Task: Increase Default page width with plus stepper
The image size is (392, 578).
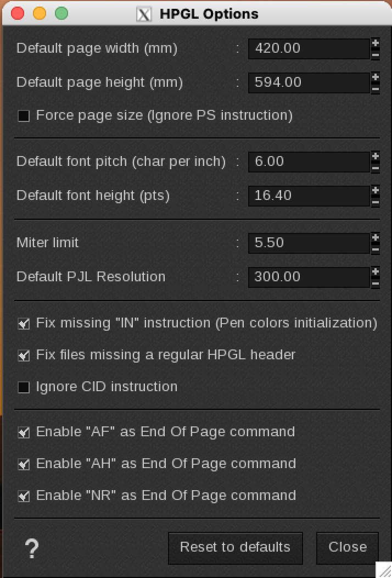Action: (x=376, y=43)
